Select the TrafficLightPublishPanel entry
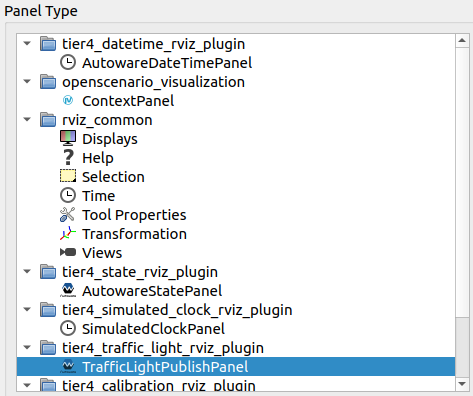Viewport: 473px width, 396px height. (236, 367)
